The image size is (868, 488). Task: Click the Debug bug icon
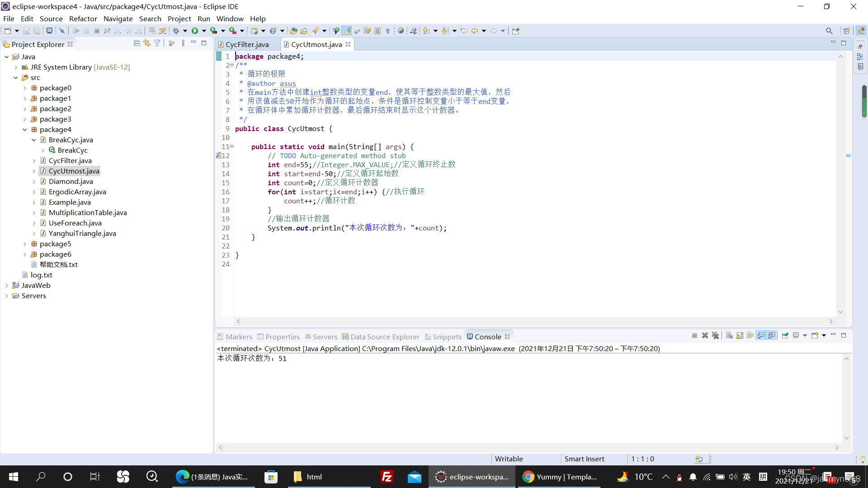176,31
